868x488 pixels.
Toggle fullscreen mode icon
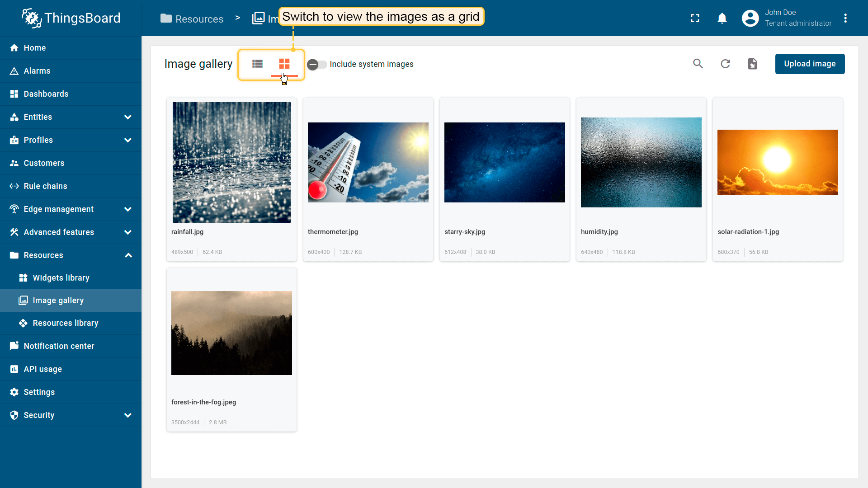pyautogui.click(x=695, y=18)
